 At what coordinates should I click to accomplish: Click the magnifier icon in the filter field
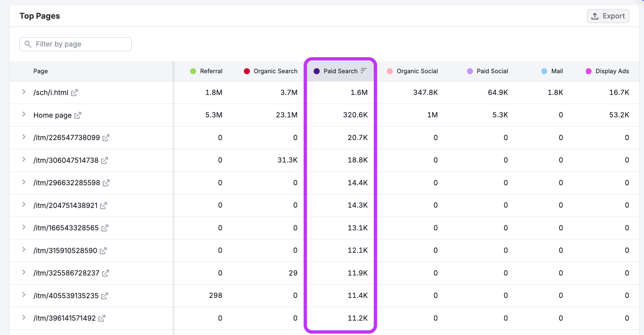(x=28, y=44)
